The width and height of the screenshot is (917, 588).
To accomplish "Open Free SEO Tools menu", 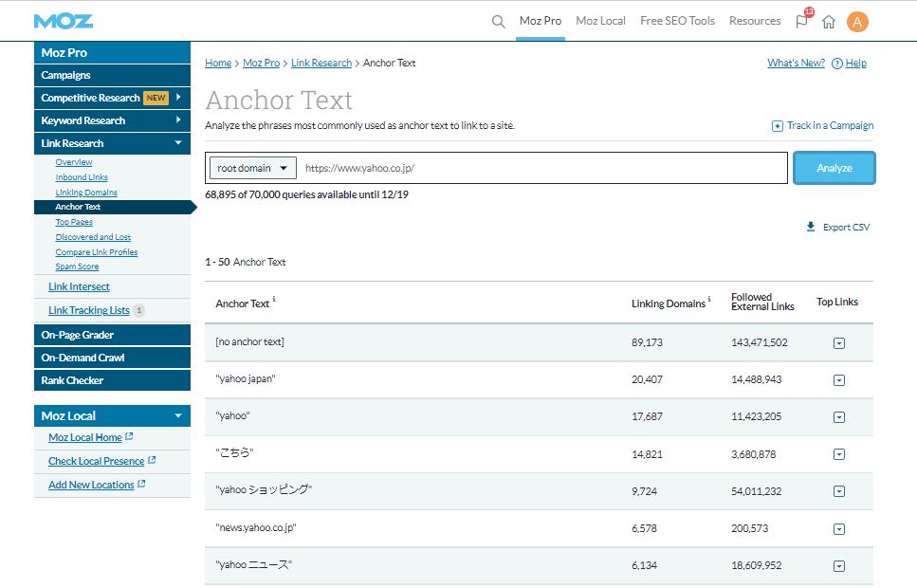I will 677,21.
